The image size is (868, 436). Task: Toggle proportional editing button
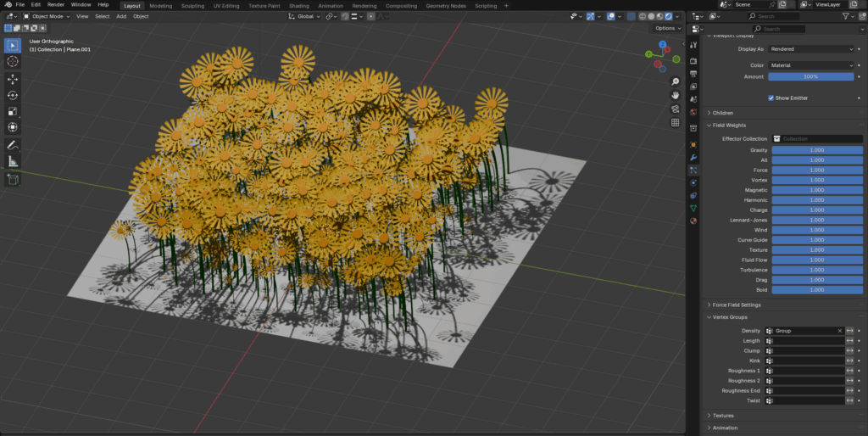[x=371, y=16]
